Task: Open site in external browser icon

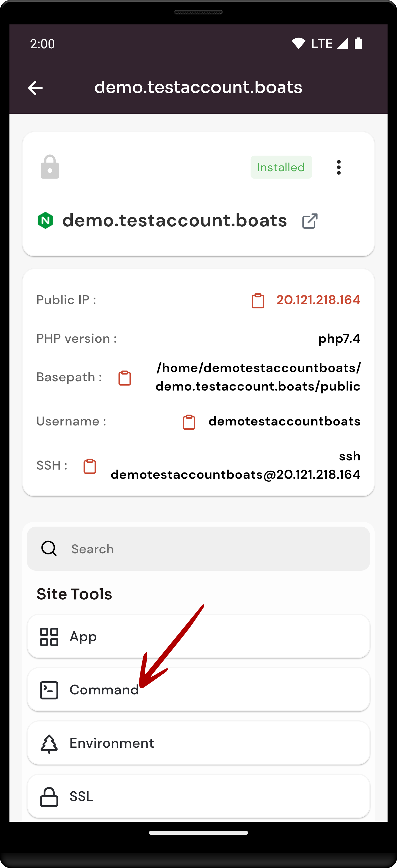Action: coord(310,221)
